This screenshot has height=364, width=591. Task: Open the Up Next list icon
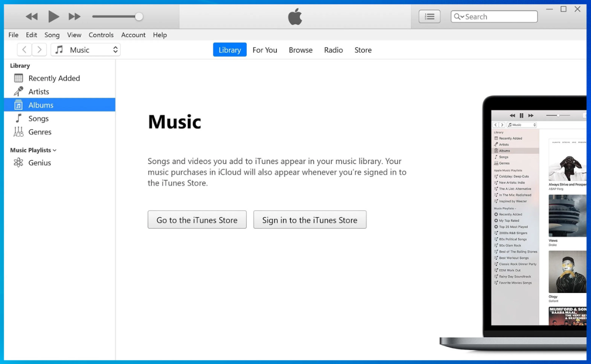pyautogui.click(x=429, y=17)
